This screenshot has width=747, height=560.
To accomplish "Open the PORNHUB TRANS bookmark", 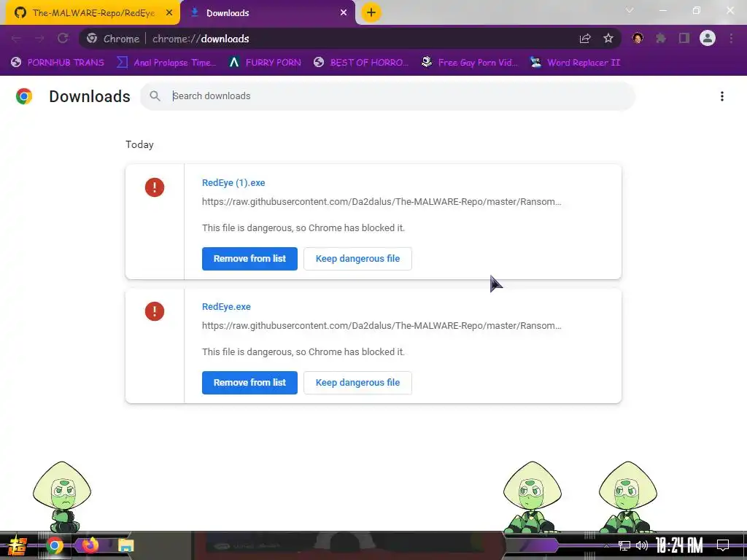I will (x=58, y=63).
